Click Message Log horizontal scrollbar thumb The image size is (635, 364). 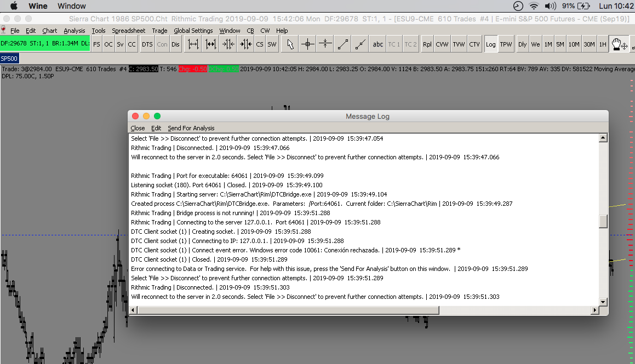(288, 310)
